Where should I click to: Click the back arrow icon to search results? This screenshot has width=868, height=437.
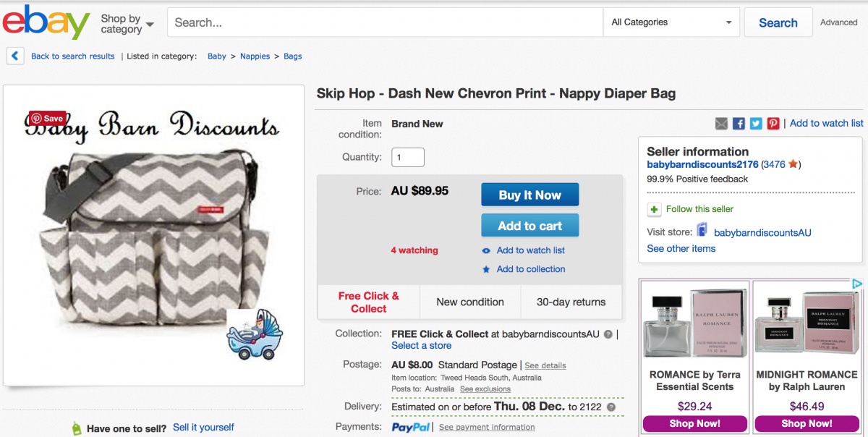point(16,56)
